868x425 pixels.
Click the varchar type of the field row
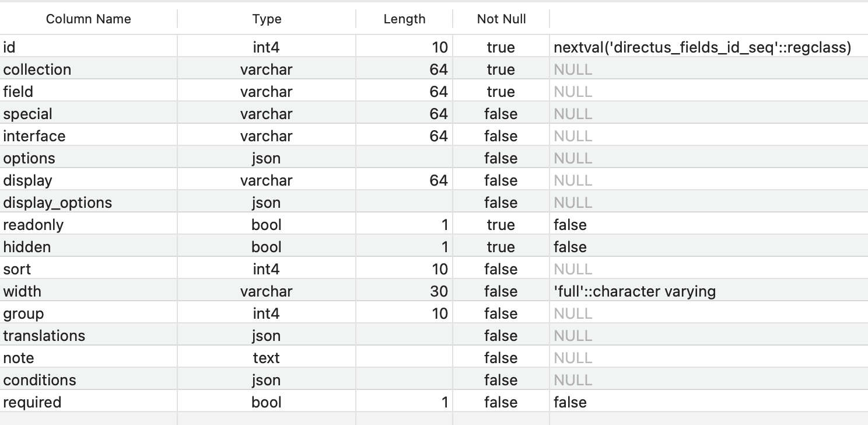tap(267, 91)
